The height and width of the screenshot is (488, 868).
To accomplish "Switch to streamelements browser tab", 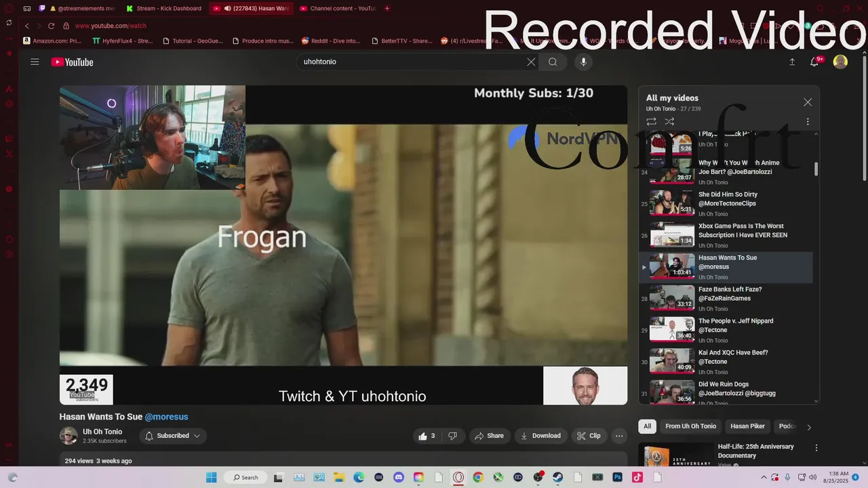I will 78,9.
